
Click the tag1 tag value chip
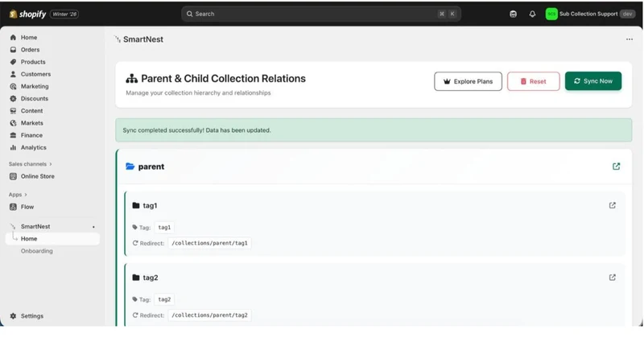click(164, 228)
